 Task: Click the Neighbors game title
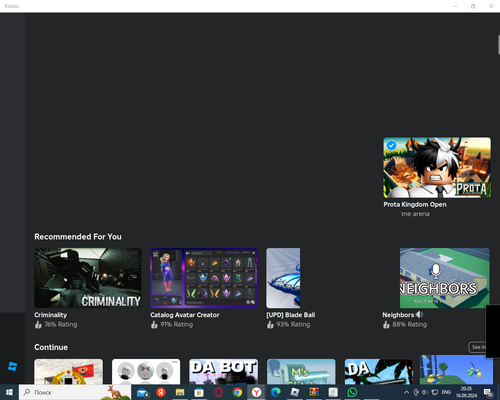pos(398,315)
